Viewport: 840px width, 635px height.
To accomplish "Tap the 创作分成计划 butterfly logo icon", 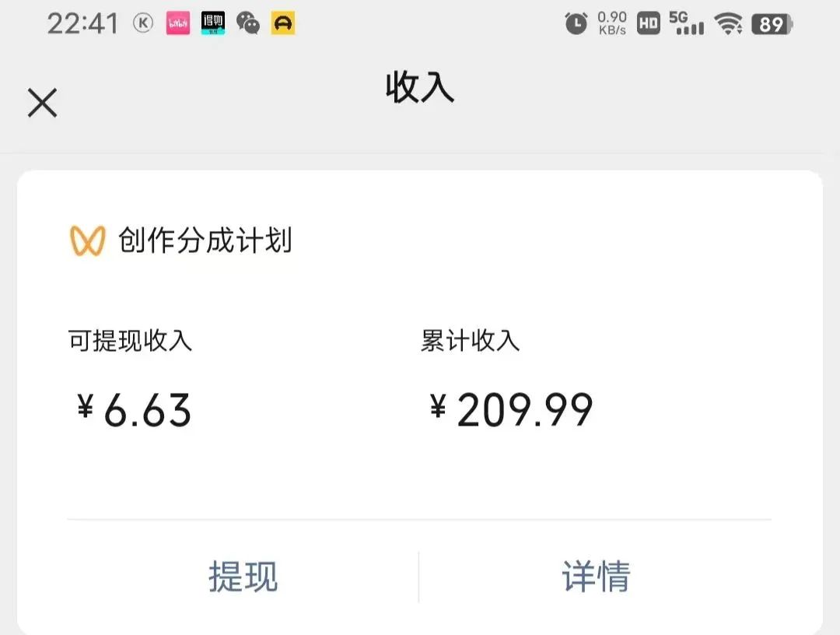I will [86, 240].
